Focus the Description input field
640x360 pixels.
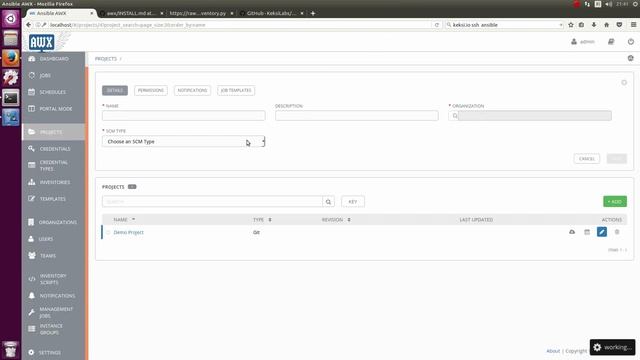[357, 116]
